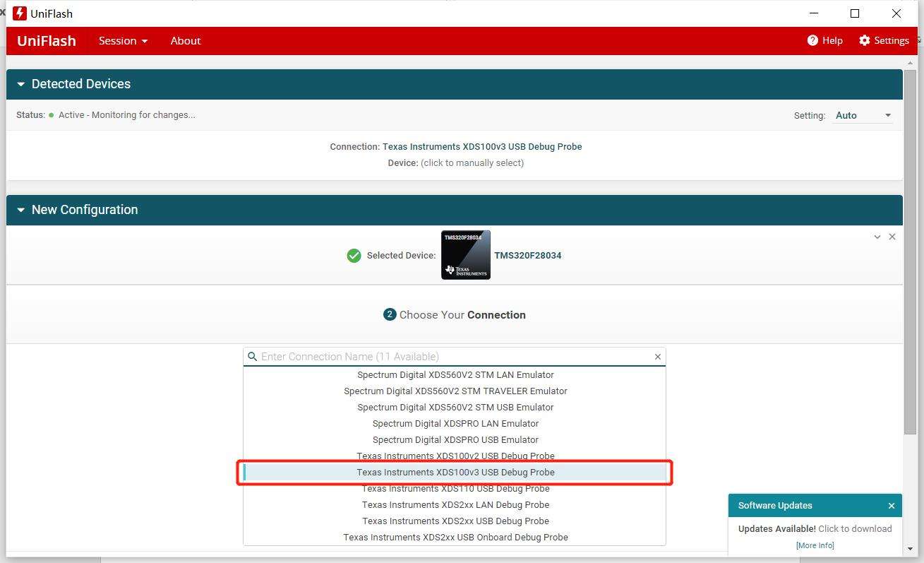The height and width of the screenshot is (563, 924).
Task: Focus the Enter Connection Name input field
Action: point(455,357)
